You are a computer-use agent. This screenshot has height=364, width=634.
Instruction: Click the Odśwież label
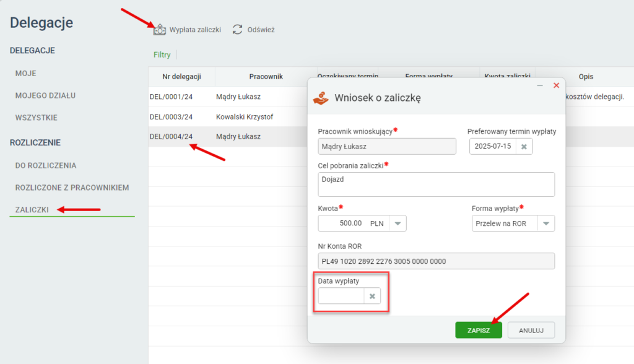tap(261, 30)
